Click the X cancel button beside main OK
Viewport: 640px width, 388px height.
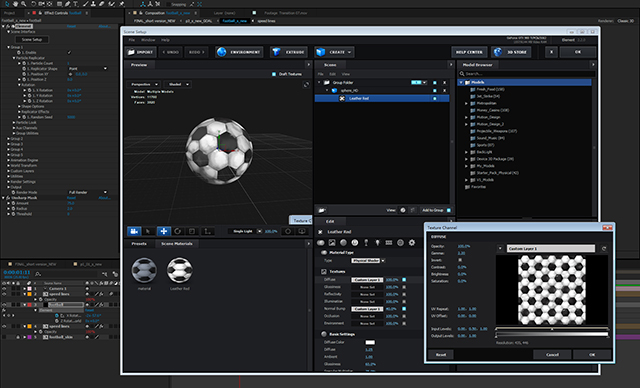click(x=551, y=52)
